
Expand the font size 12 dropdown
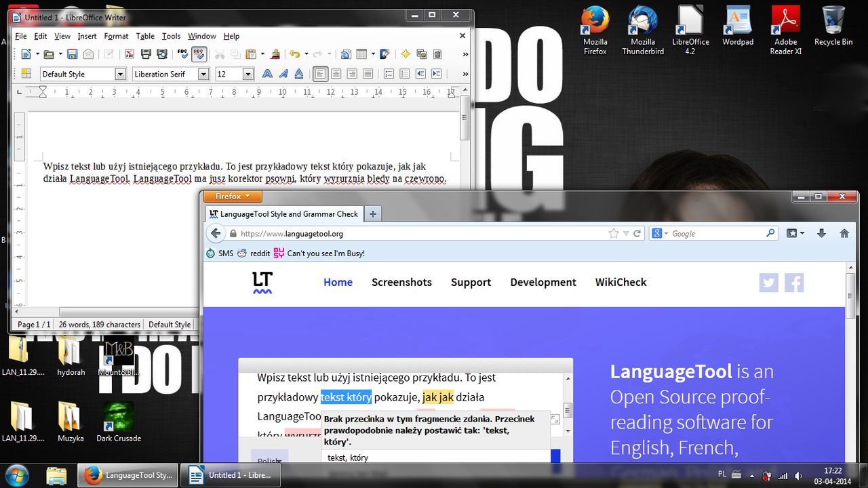248,74
